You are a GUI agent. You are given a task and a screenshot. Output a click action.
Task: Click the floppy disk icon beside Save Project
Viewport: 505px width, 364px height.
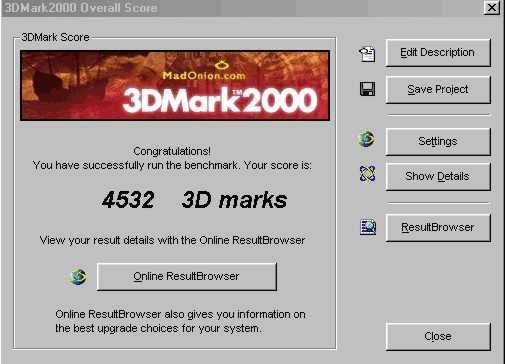click(x=367, y=89)
